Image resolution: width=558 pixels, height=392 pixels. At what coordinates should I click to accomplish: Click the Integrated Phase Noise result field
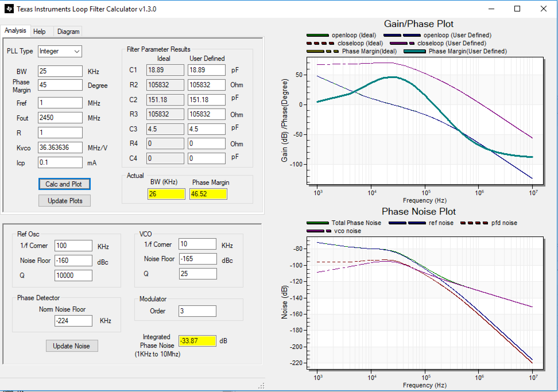197,341
